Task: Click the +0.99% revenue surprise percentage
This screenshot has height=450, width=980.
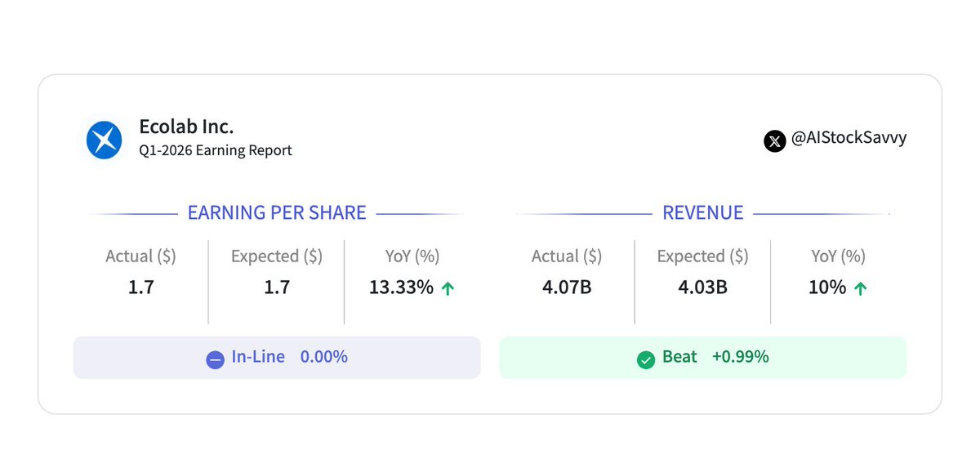Action: tap(740, 357)
